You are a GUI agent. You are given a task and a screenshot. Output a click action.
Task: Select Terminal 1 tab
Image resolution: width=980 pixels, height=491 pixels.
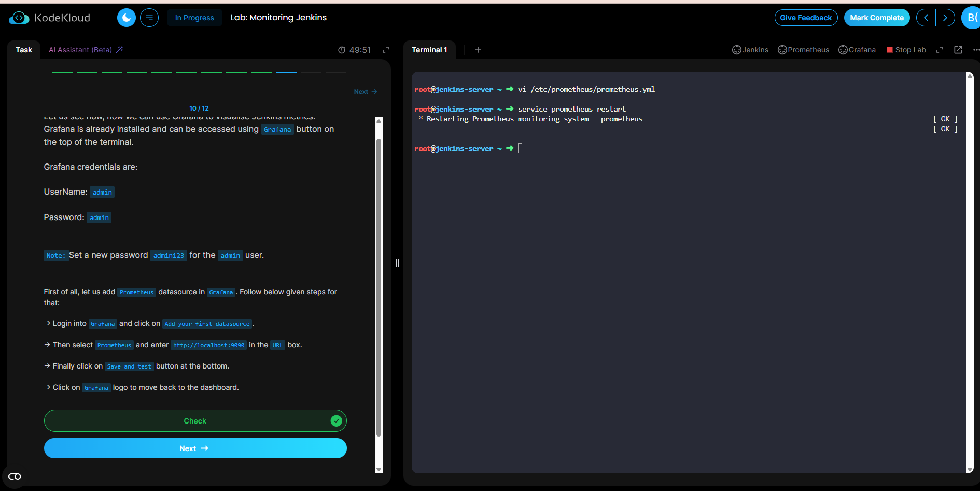point(429,50)
